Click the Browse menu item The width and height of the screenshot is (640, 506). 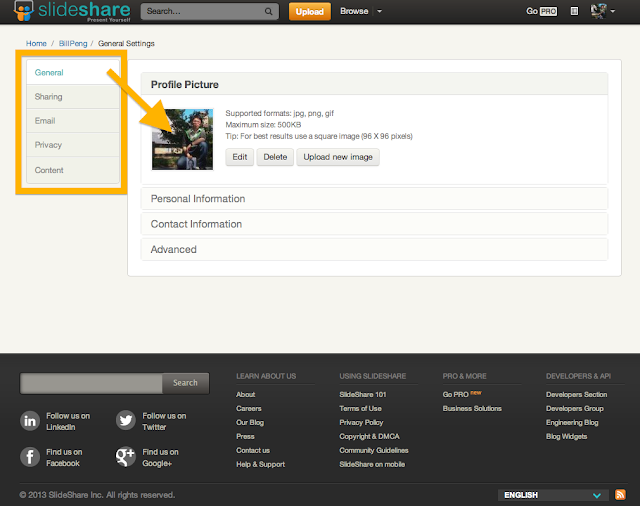coord(354,11)
